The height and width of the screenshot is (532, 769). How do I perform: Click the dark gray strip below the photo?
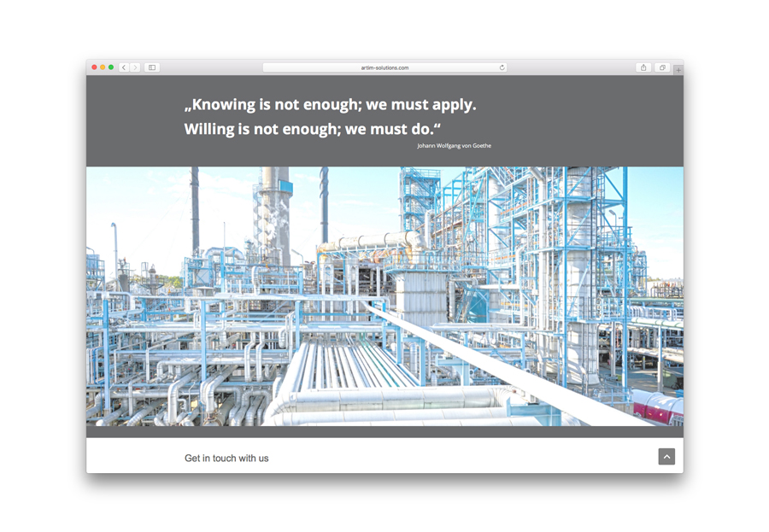click(x=384, y=432)
